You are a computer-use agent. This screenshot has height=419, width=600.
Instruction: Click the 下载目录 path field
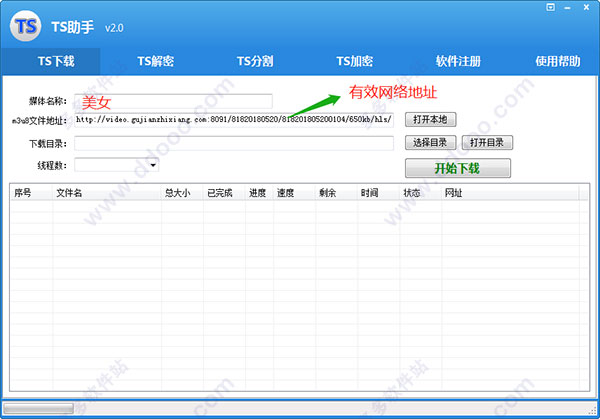(x=234, y=143)
